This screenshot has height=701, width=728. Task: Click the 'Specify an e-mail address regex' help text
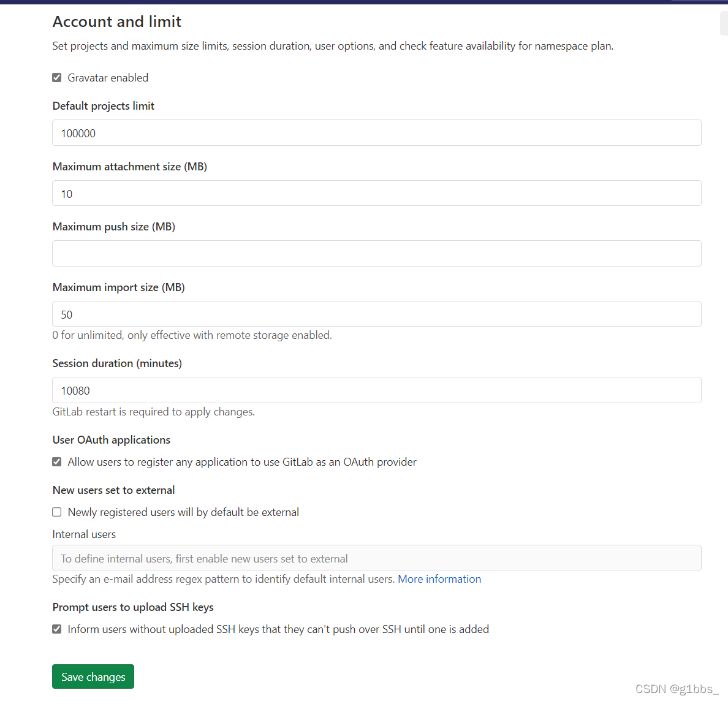[x=223, y=579]
